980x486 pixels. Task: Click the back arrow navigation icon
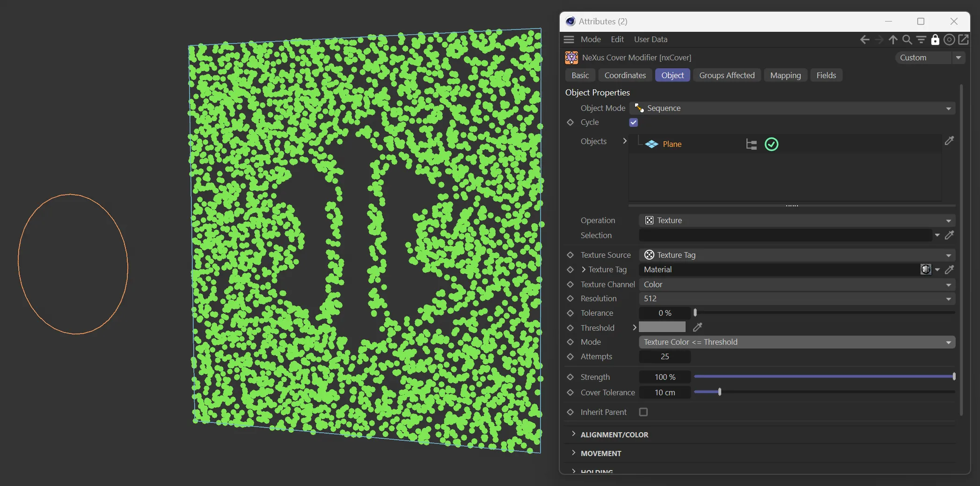[x=864, y=40]
